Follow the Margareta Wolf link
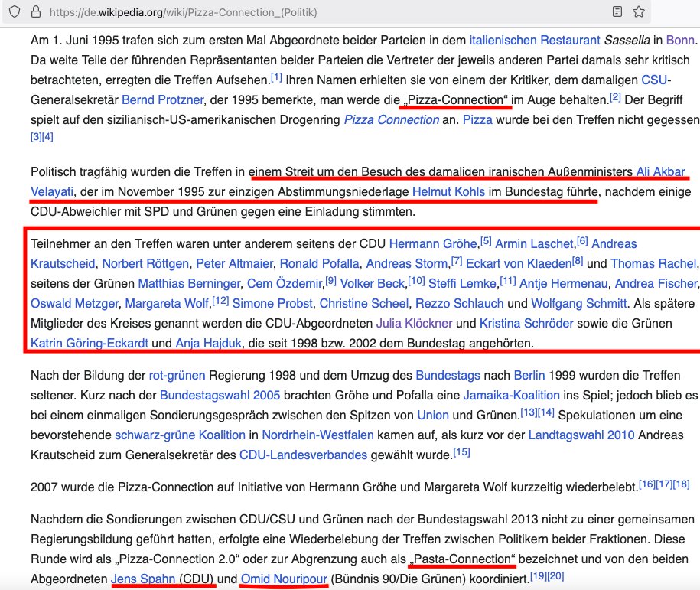Image resolution: width=700 pixels, height=590 pixels. (167, 303)
